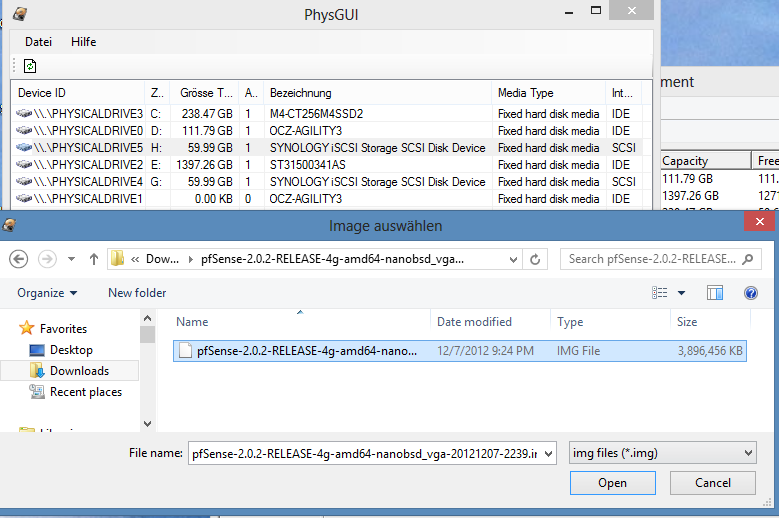Screen dimensions: 779x518
Task: Click M4-CT256M4SSD2 cell
Action: (x=316, y=114)
